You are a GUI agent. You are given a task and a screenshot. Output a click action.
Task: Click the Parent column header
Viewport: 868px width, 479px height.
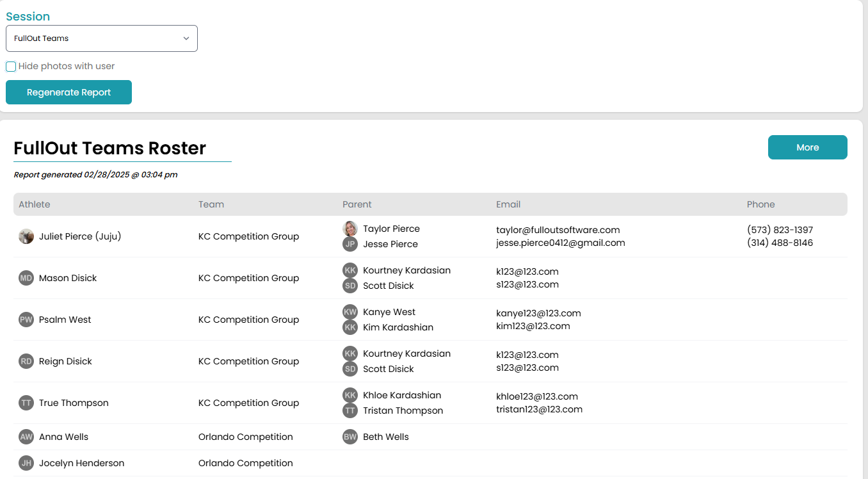357,204
